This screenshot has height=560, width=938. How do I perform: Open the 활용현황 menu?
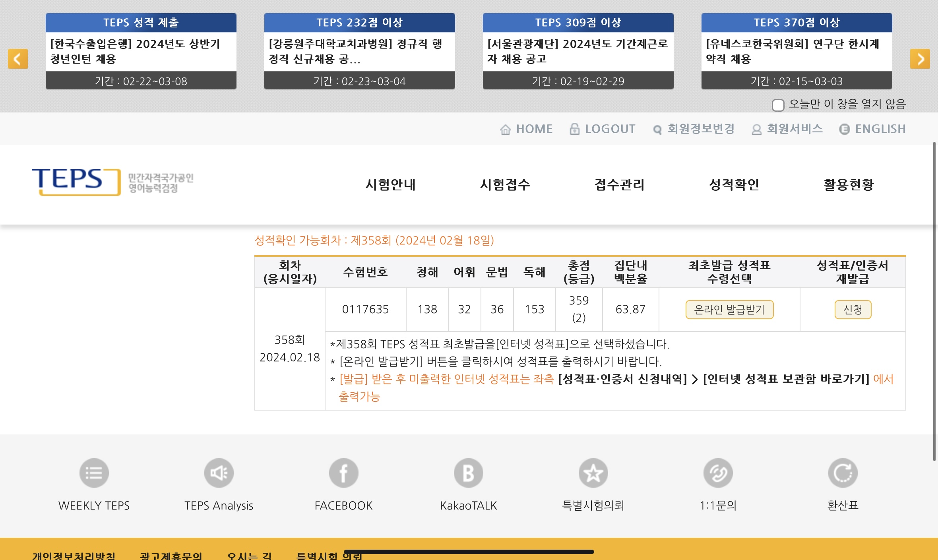tap(849, 184)
